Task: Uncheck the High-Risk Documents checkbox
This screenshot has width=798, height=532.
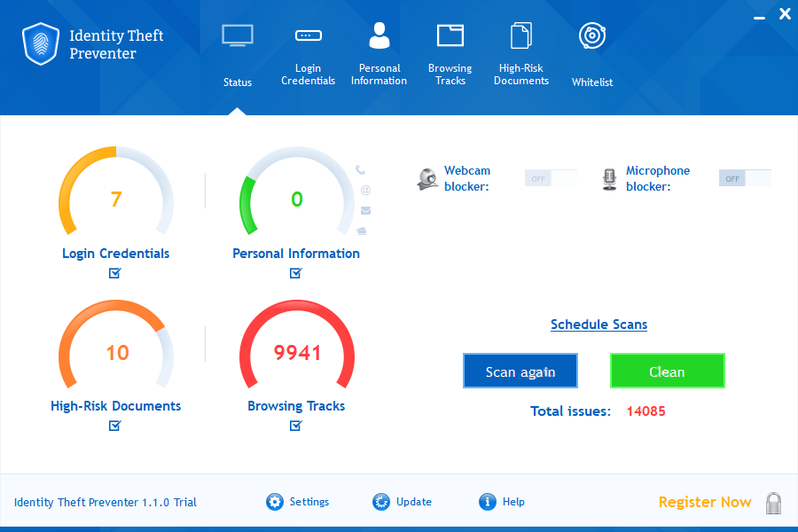Action: (115, 426)
